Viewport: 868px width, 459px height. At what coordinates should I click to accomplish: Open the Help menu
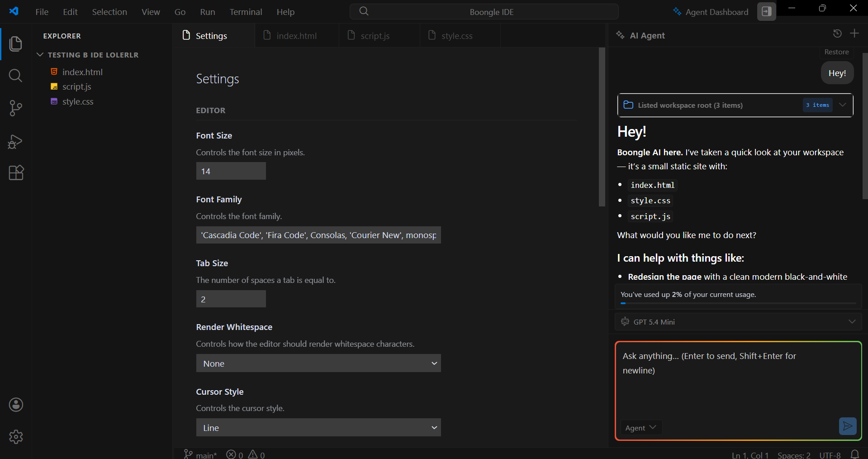(285, 12)
